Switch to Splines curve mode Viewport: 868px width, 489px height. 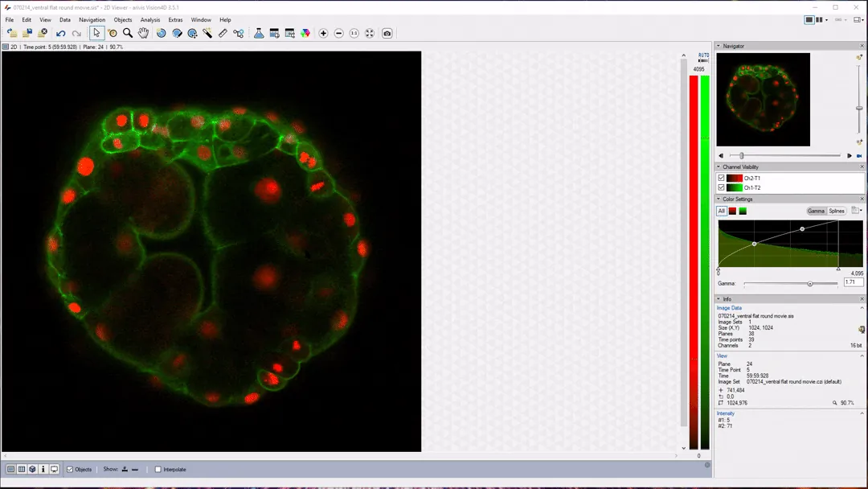[x=837, y=211]
